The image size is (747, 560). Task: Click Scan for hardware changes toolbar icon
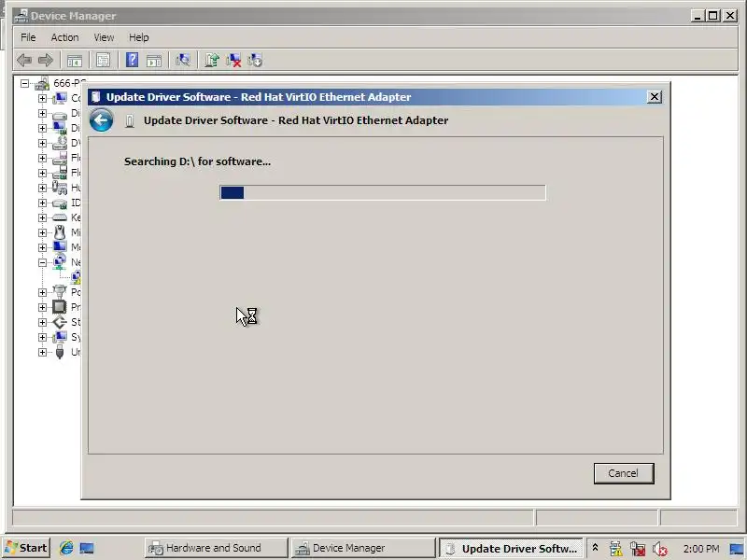click(183, 60)
